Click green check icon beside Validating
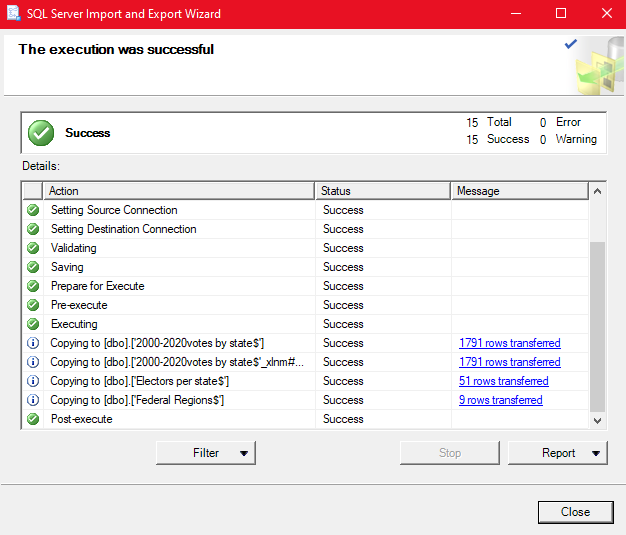The width and height of the screenshot is (626, 535). 33,248
